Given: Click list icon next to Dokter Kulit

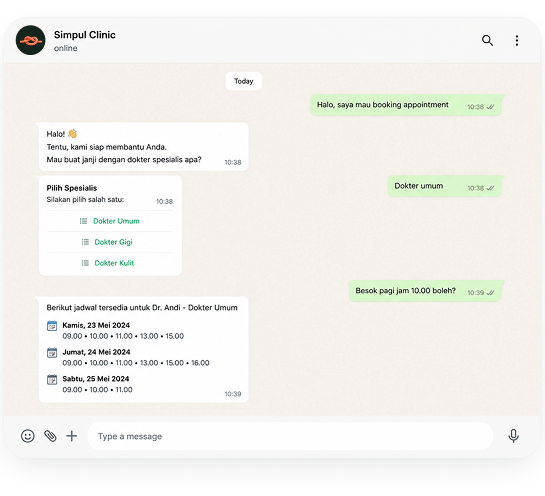Looking at the screenshot, I should pos(85,263).
